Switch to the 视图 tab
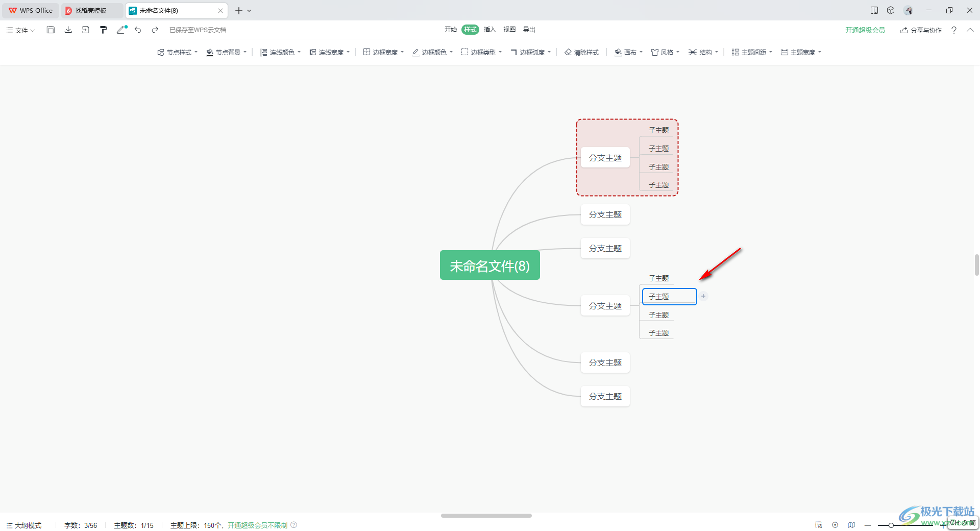The width and height of the screenshot is (980, 531). point(509,30)
